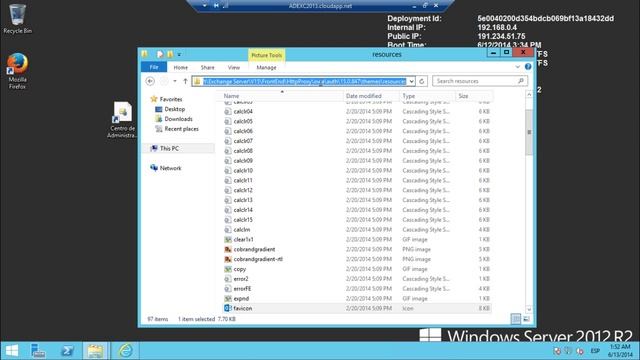Select the cobrandgradient PNG file icon
The height and width of the screenshot is (360, 640).
coord(228,249)
